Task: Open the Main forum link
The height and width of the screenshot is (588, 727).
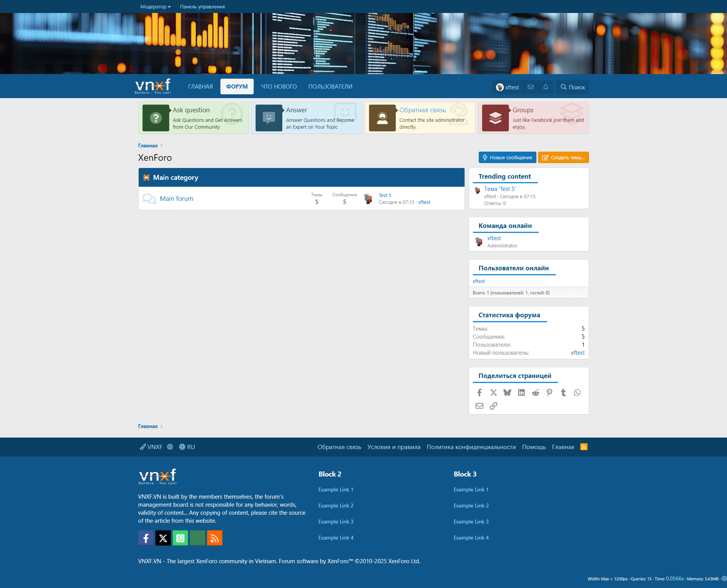Action: 176,199
